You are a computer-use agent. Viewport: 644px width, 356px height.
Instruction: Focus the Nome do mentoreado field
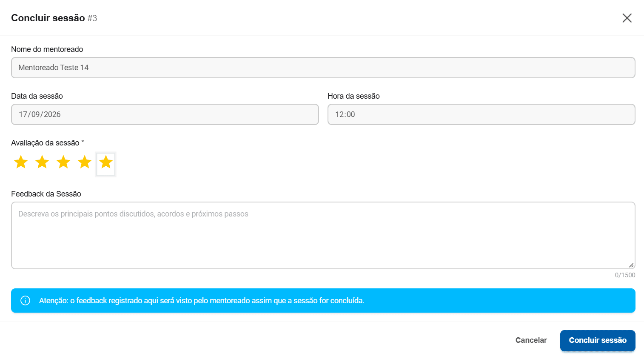(x=323, y=68)
